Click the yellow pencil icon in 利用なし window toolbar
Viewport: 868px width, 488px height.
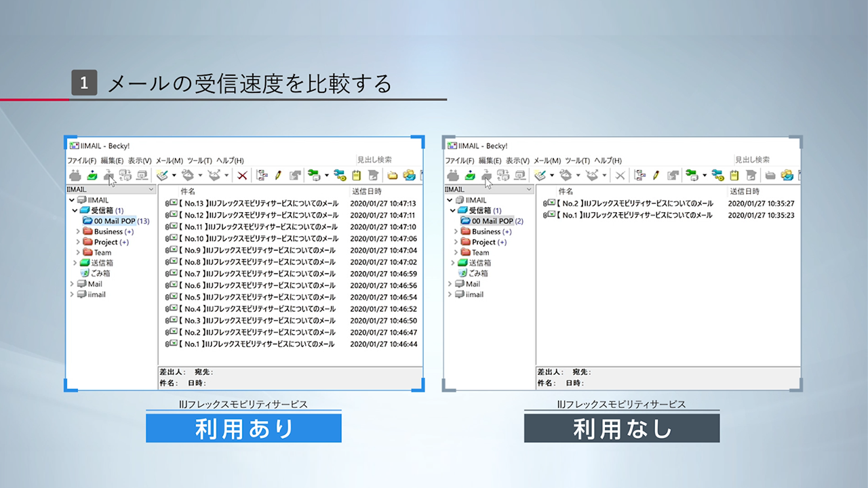click(x=656, y=175)
